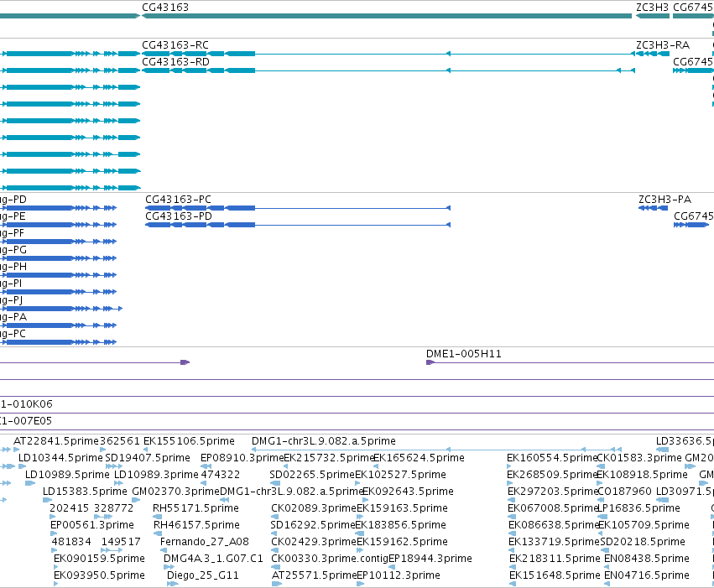This screenshot has width=714, height=588.
Task: Click the CG43163 gene label at top
Action: tap(165, 8)
